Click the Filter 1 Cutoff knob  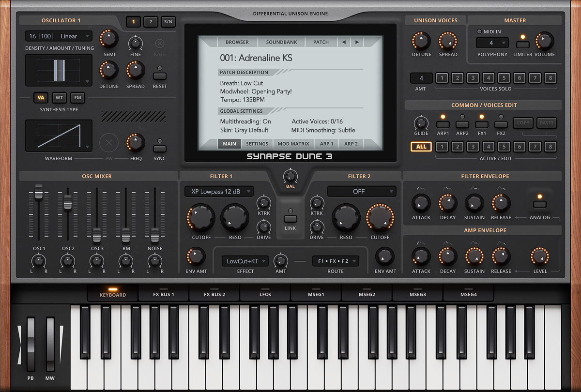[201, 218]
